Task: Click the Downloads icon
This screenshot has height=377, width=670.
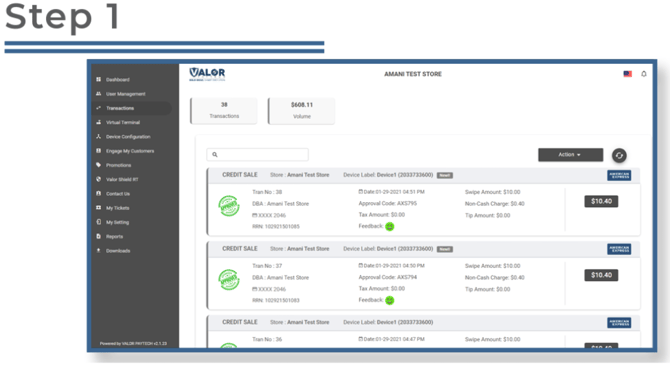Action: point(99,250)
